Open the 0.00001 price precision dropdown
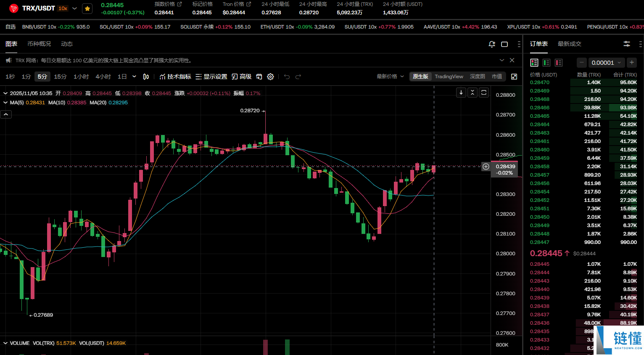Image resolution: width=644 pixels, height=355 pixels. pyautogui.click(x=606, y=63)
